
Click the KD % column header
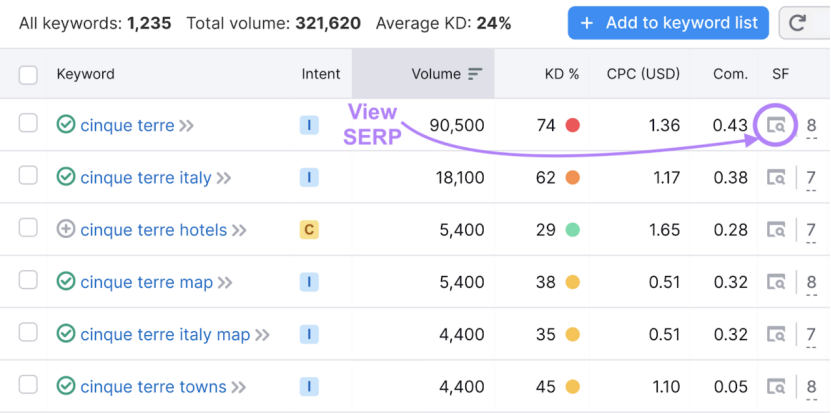pos(561,74)
